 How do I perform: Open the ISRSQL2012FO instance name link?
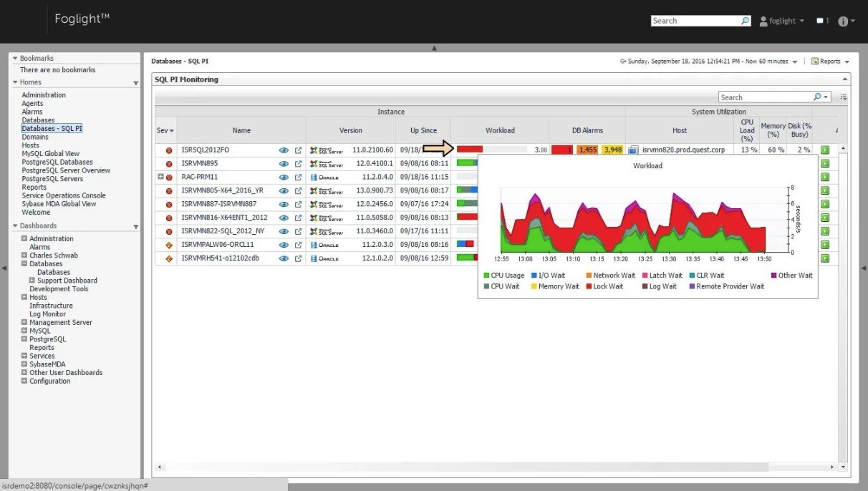coord(206,150)
